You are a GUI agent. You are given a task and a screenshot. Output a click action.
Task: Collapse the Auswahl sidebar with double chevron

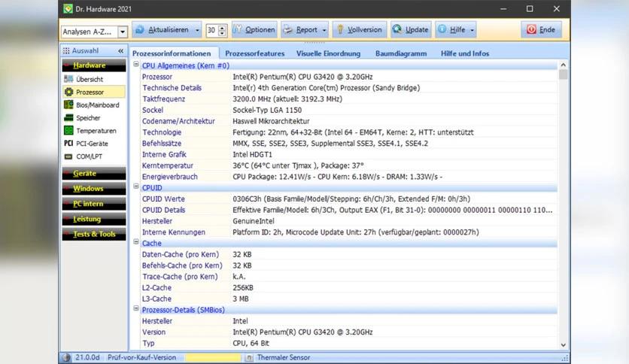[x=120, y=51]
